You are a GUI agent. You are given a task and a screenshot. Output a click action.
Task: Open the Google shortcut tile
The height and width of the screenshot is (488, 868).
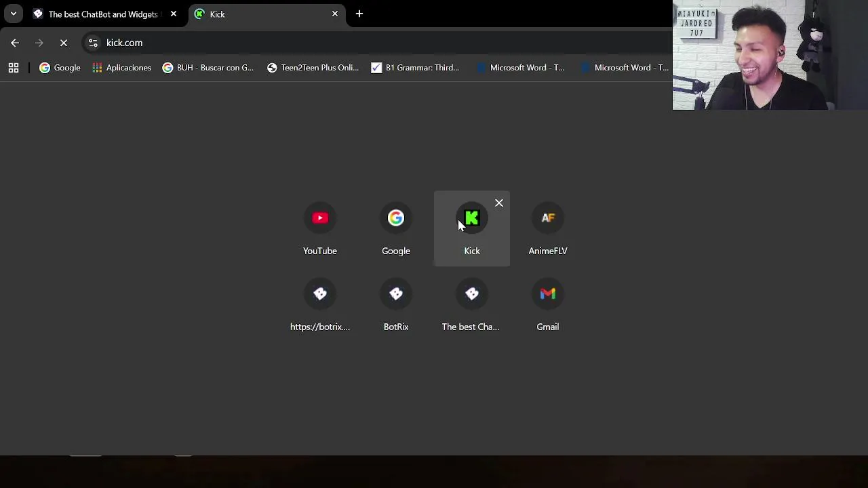pos(396,229)
